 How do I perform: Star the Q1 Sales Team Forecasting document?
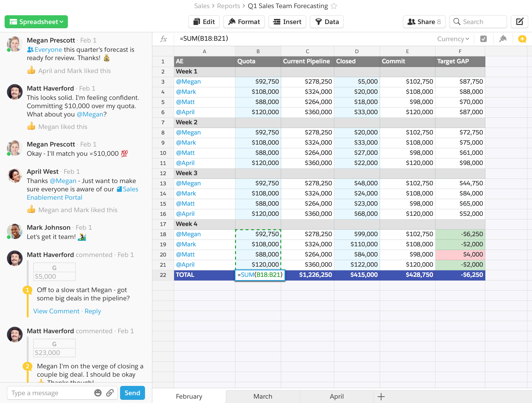[334, 6]
